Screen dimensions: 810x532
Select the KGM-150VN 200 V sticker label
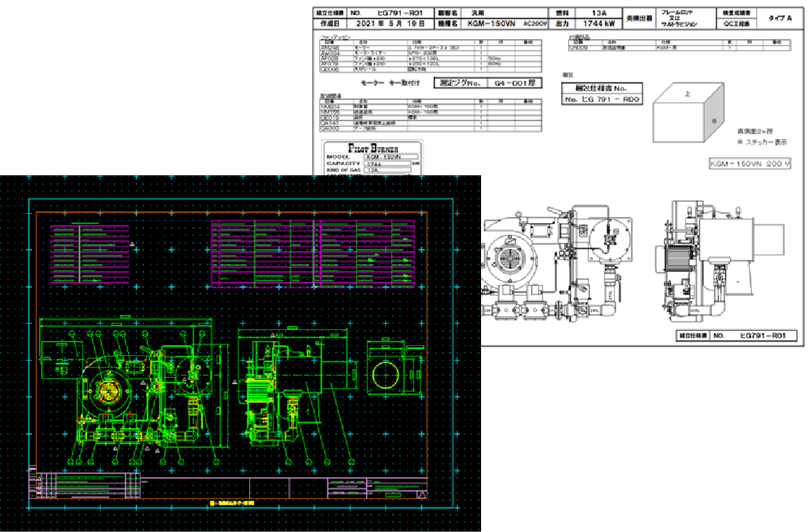click(x=749, y=164)
